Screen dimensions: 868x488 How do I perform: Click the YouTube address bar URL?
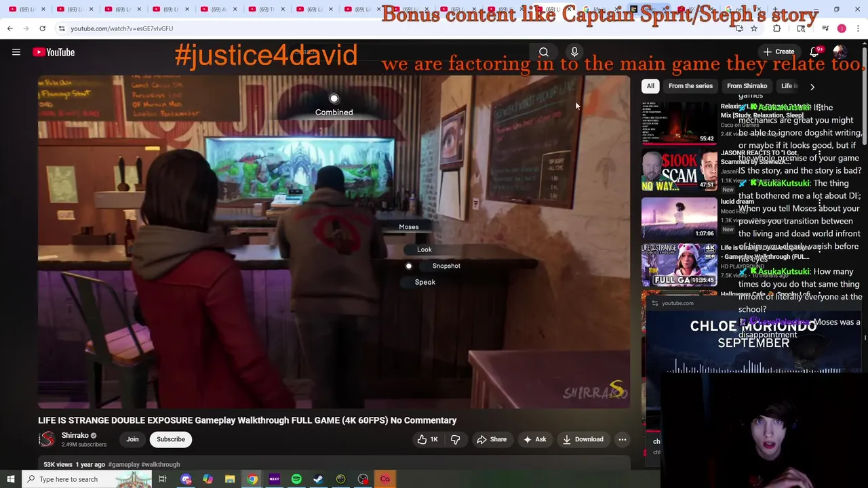tap(122, 28)
